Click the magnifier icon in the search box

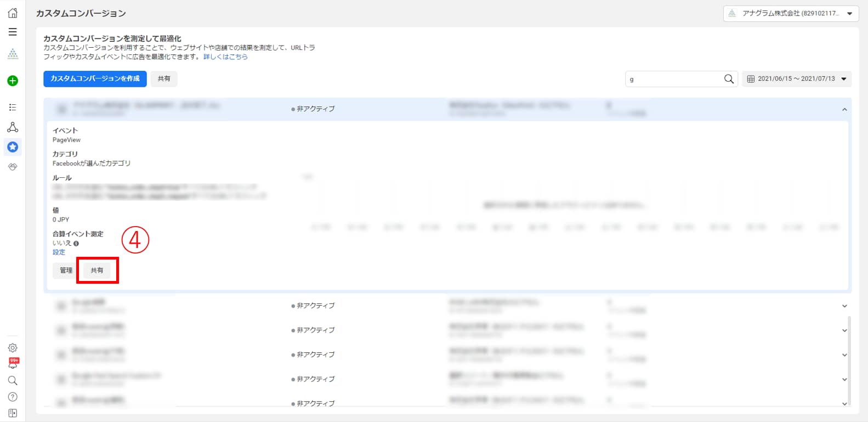click(x=729, y=79)
